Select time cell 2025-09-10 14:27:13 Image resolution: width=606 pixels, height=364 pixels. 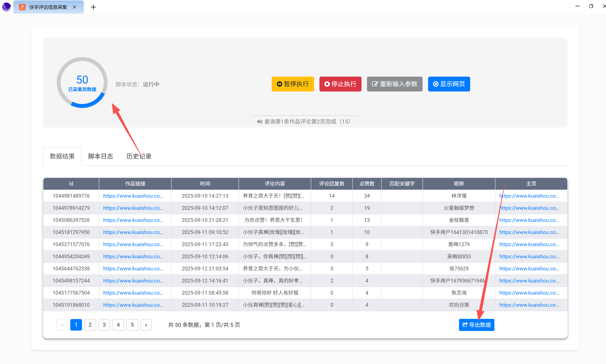tap(205, 196)
